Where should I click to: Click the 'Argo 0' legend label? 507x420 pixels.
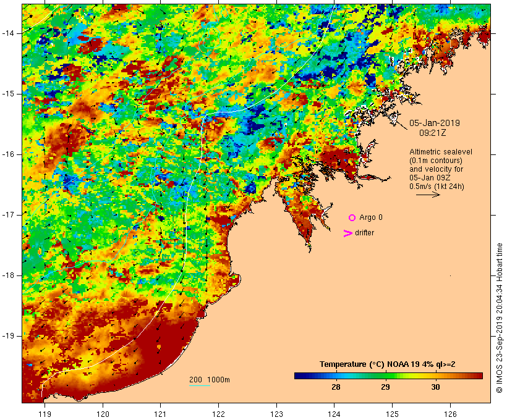[371, 217]
